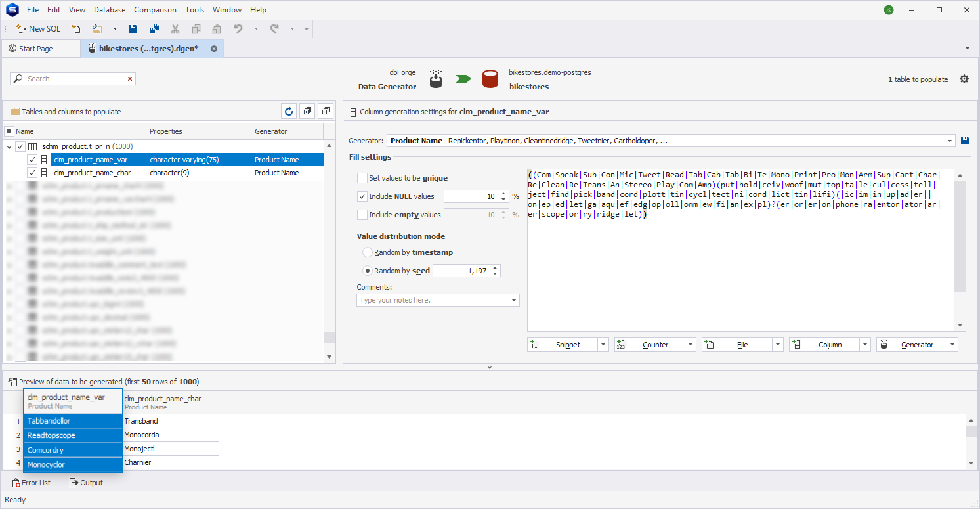Click the save generator icon beside combo
This screenshot has height=509, width=980.
(965, 141)
